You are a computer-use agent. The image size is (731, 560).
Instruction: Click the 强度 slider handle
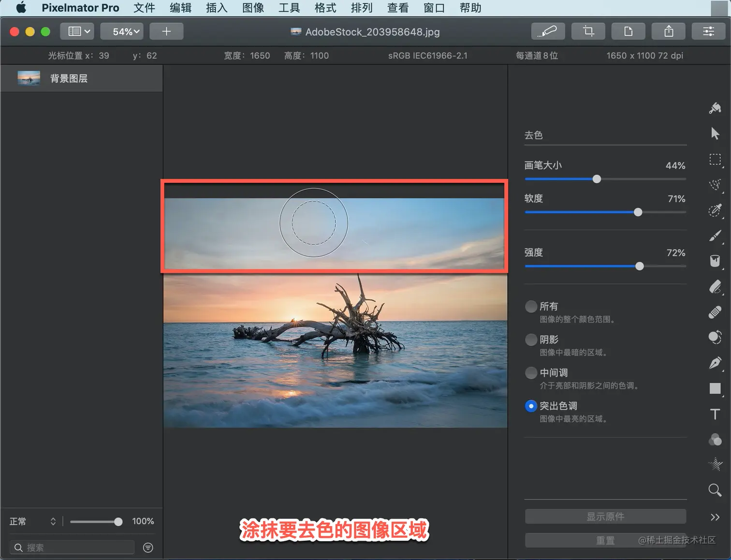click(640, 266)
